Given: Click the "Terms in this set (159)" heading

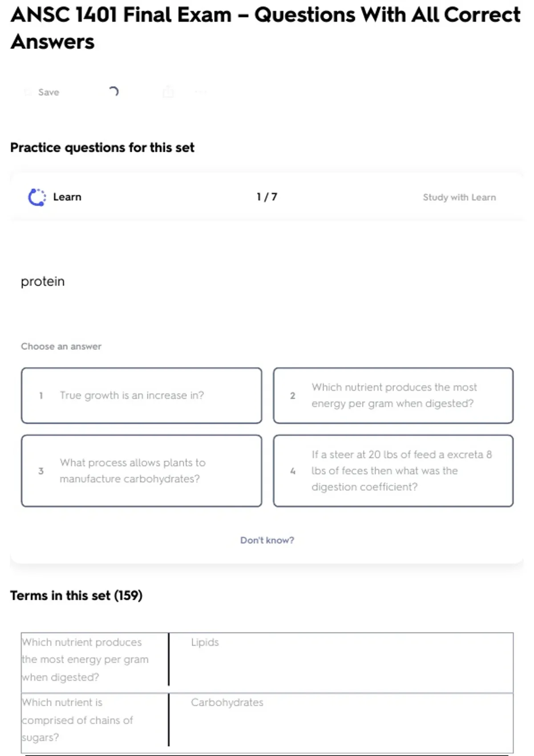Looking at the screenshot, I should point(76,595).
